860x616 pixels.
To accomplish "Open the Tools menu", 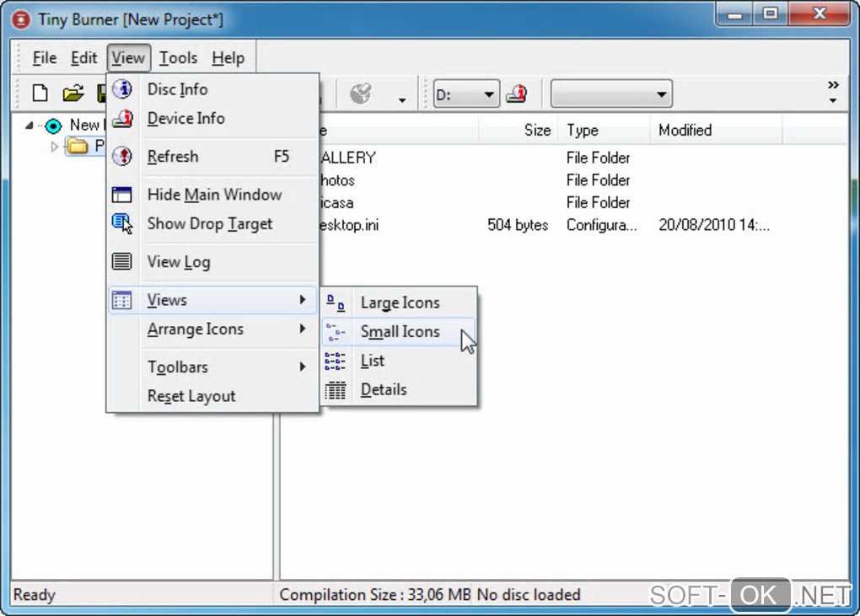I will point(178,57).
